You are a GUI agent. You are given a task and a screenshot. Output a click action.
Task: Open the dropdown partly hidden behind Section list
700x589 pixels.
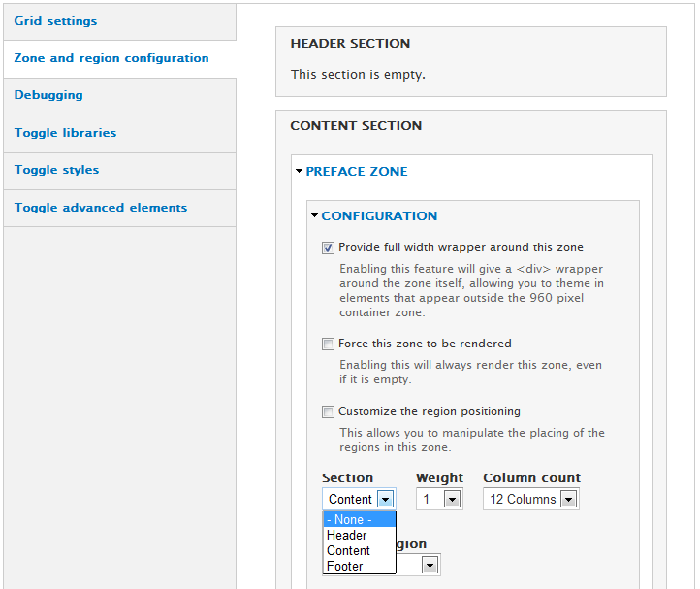pos(429,565)
